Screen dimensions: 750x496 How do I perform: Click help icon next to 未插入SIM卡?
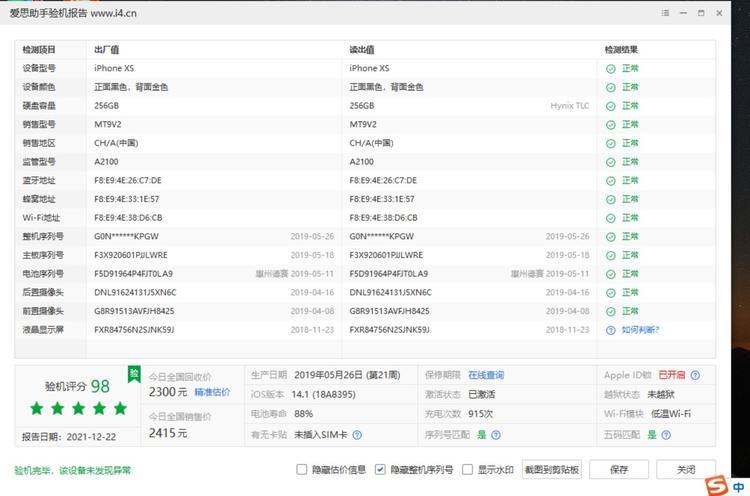pos(356,435)
